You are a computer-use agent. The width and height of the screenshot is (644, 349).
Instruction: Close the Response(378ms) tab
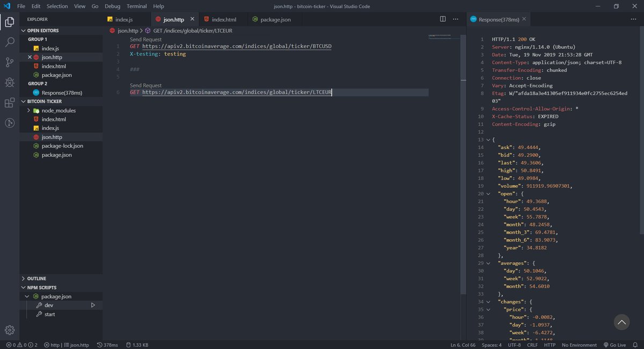(524, 19)
